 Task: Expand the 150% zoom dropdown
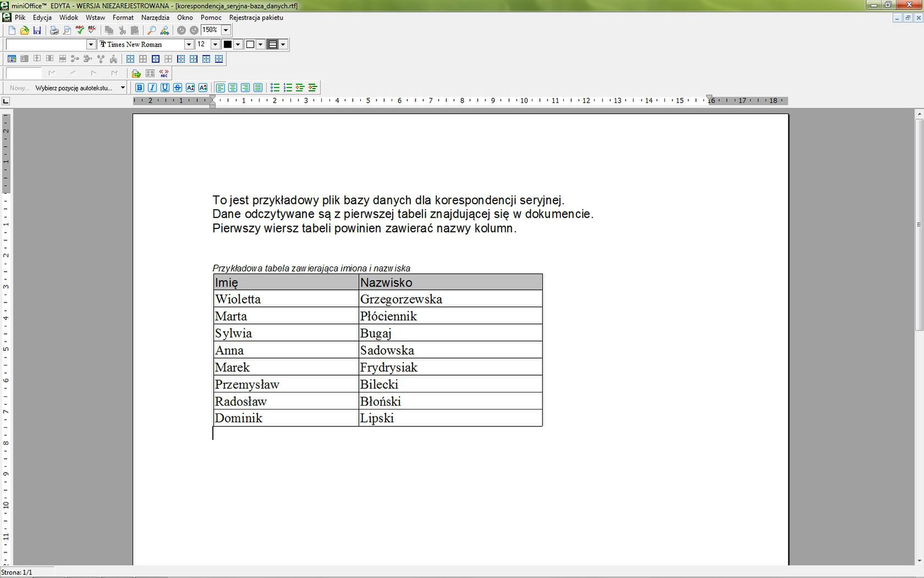click(226, 30)
